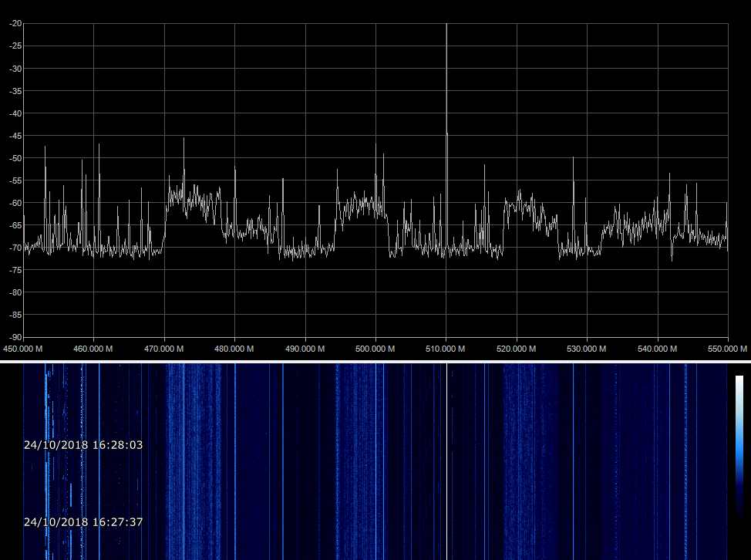Image resolution: width=751 pixels, height=560 pixels.
Task: Click the 470.000 M frequency label
Action: pos(163,349)
